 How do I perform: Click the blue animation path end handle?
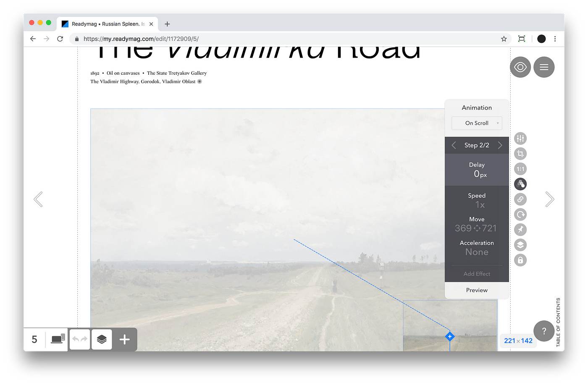pyautogui.click(x=450, y=336)
